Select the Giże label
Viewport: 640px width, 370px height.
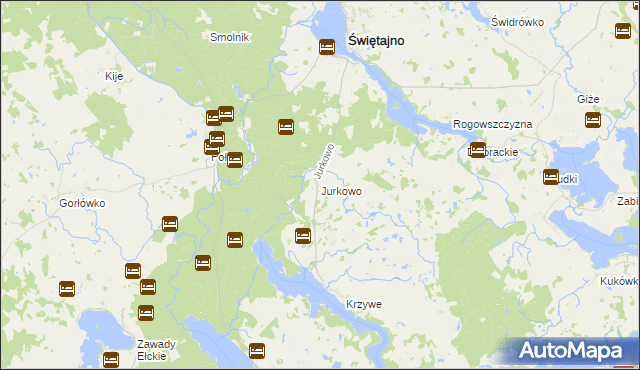tap(588, 99)
